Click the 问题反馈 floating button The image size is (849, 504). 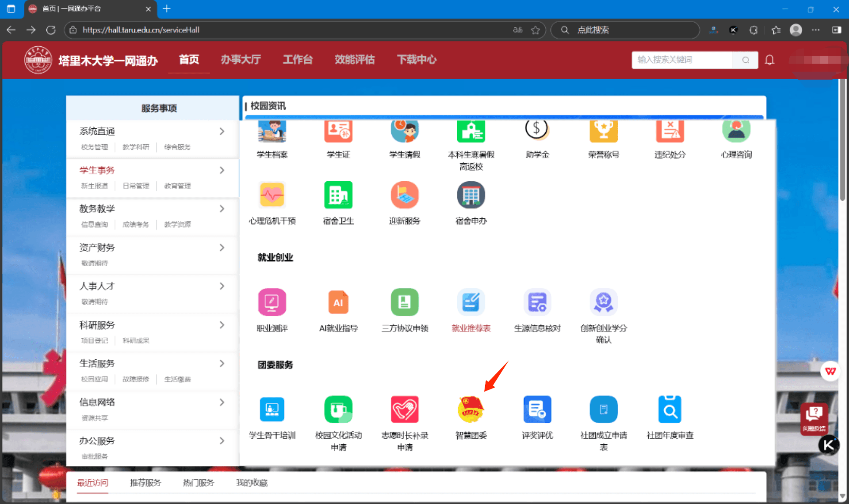(814, 418)
